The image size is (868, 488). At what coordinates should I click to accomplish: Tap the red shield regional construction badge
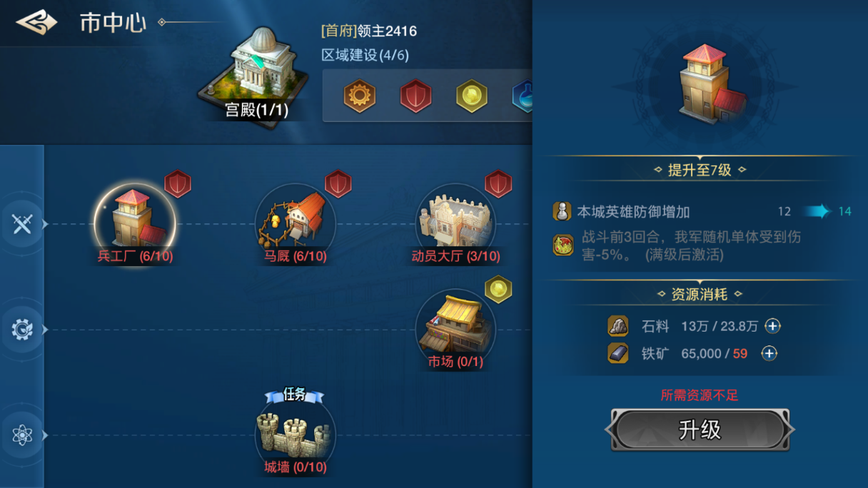pos(415,96)
